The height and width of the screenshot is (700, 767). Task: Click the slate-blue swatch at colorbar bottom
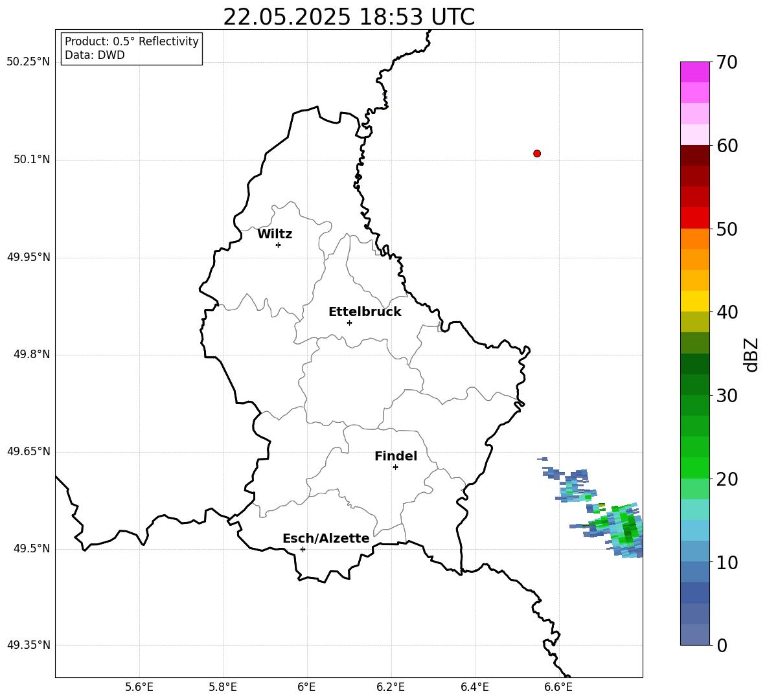[x=694, y=635]
